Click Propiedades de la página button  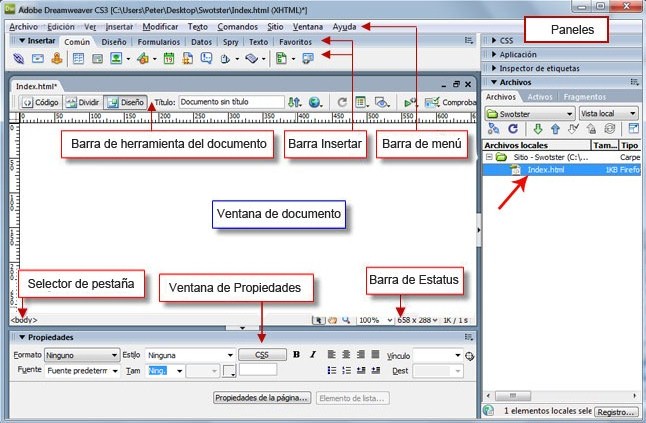point(261,398)
